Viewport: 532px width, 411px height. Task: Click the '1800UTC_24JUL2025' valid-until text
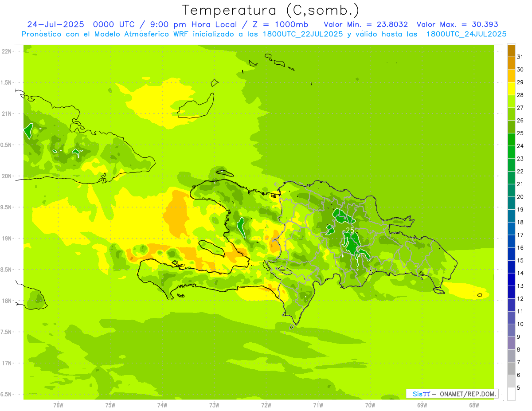tap(466, 34)
